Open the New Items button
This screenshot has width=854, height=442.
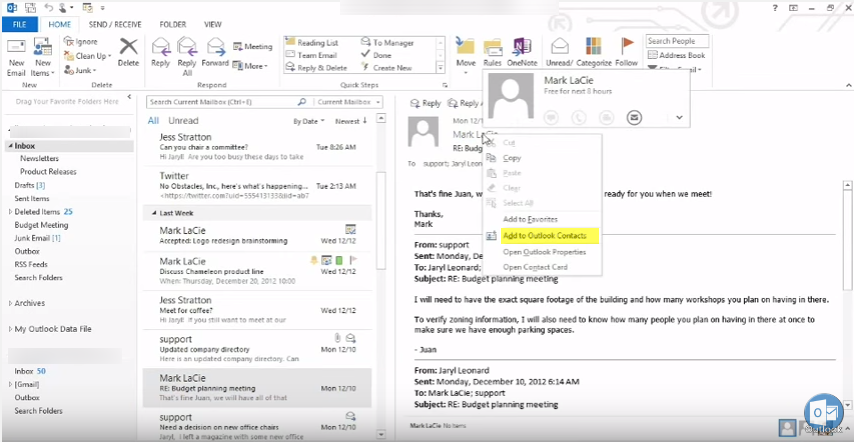[42, 57]
